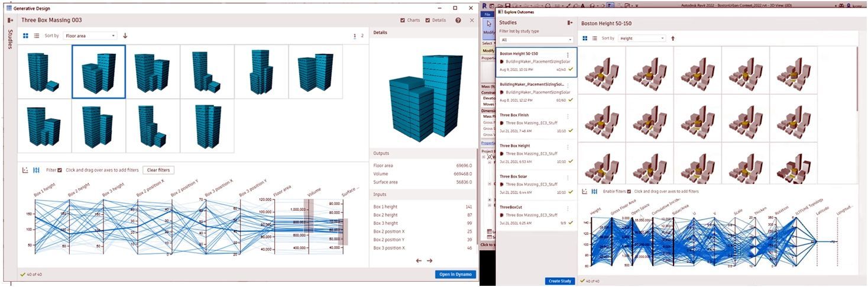
Task: Select Three Box Height study
Action: (x=536, y=154)
